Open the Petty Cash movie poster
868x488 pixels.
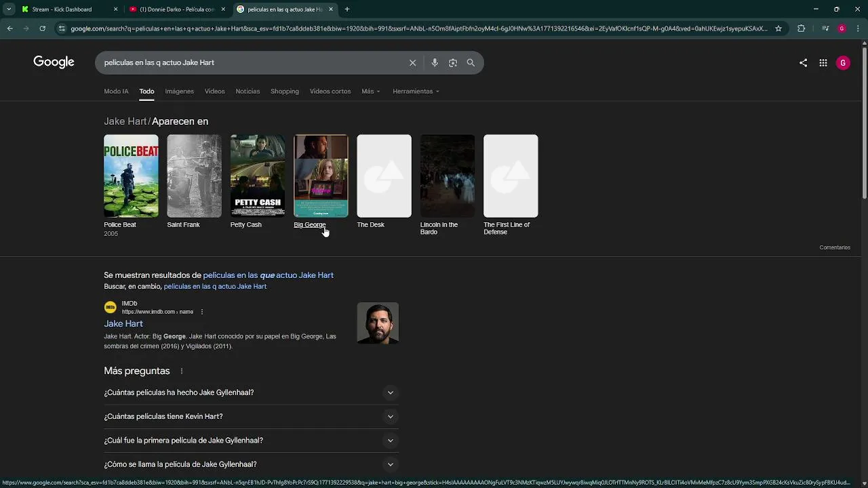tap(258, 176)
